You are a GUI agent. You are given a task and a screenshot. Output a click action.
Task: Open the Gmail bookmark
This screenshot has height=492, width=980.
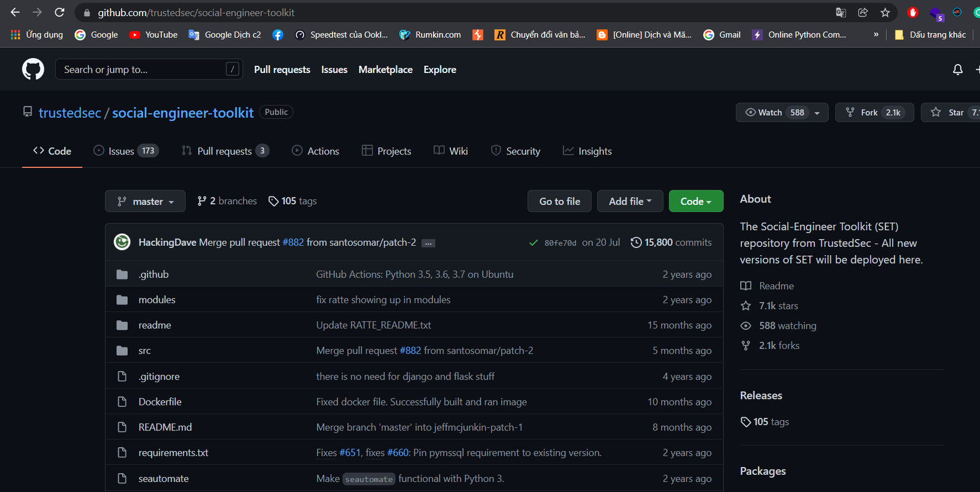point(722,34)
